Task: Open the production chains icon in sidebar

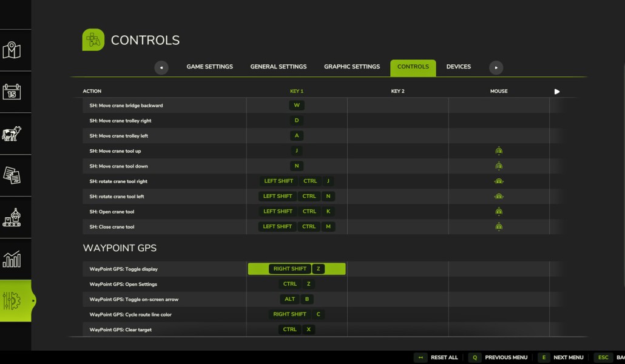Action: 12,217
